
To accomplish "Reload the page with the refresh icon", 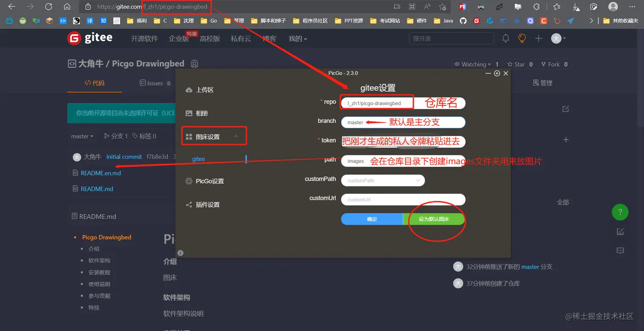I will 49,7.
